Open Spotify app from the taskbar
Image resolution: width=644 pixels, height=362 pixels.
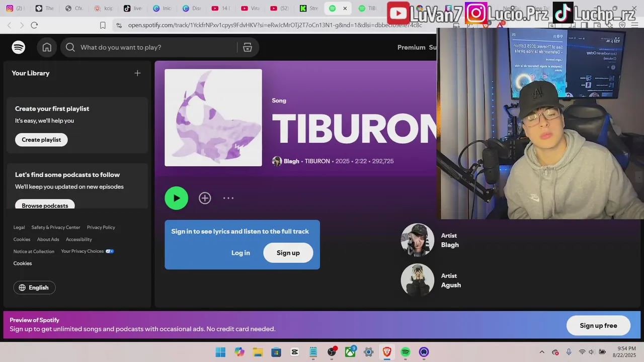[406, 352]
